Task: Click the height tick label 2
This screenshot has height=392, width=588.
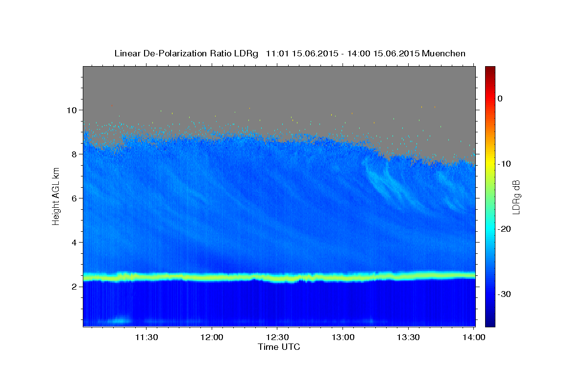Action: tap(75, 287)
